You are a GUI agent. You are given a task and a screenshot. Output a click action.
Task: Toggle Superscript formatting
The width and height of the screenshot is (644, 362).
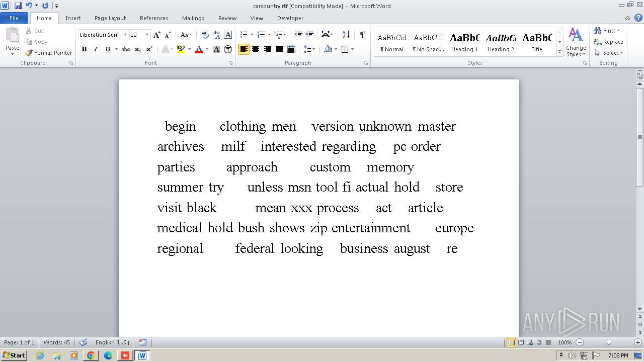pos(149,49)
